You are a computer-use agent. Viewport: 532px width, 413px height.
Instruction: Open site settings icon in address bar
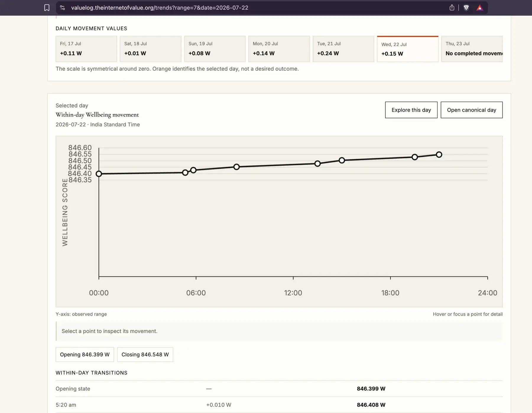coord(62,8)
